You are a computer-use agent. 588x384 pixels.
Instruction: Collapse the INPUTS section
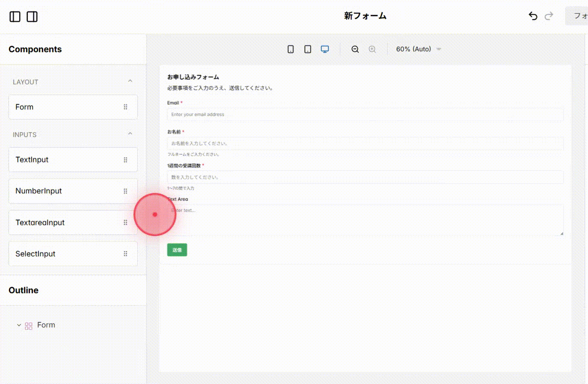(130, 133)
